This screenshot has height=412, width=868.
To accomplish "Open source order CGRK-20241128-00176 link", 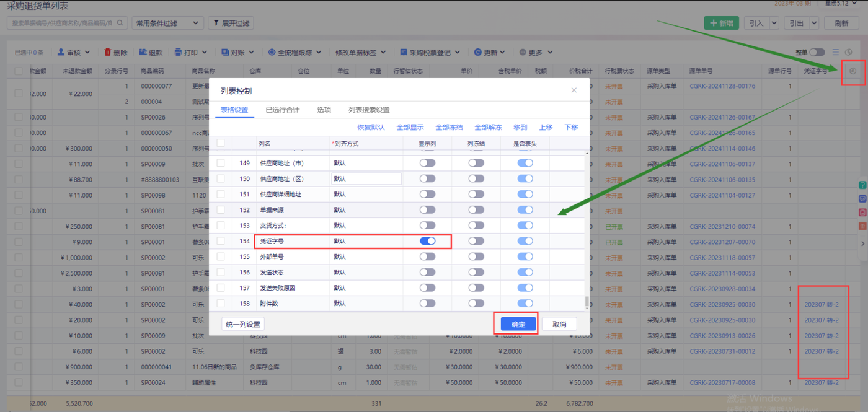I will (x=722, y=86).
